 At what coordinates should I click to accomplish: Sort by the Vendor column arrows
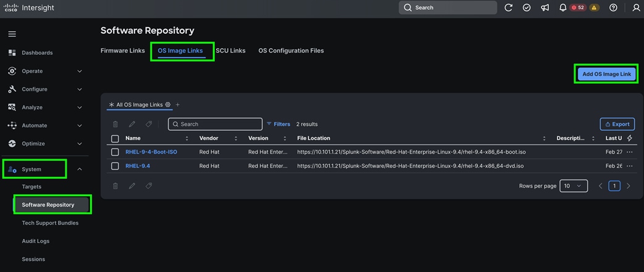[x=236, y=138]
